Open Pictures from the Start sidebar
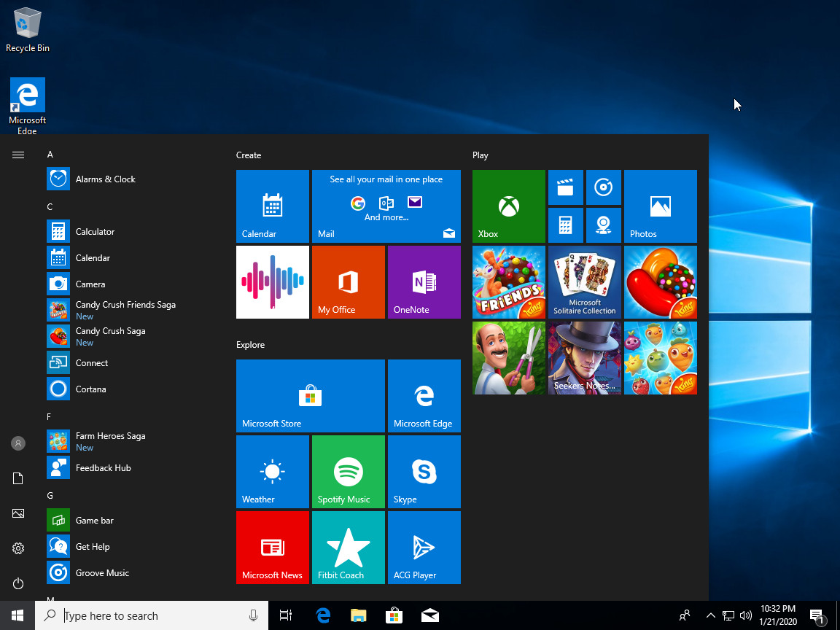Viewport: 840px width, 630px height. tap(18, 513)
